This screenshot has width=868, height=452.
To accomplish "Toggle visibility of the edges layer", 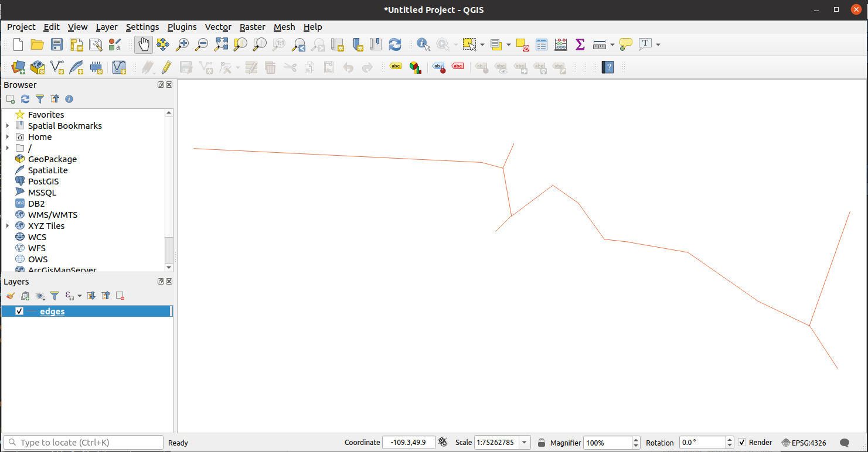I will [19, 311].
